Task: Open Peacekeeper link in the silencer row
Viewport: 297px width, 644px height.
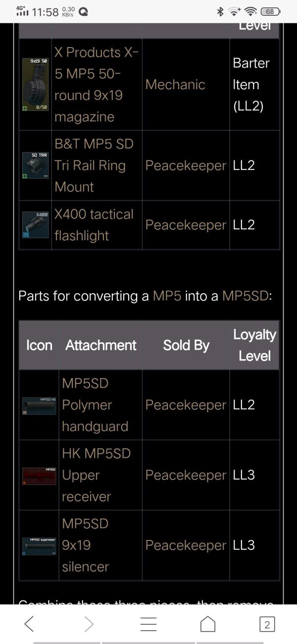Action: 186,545
